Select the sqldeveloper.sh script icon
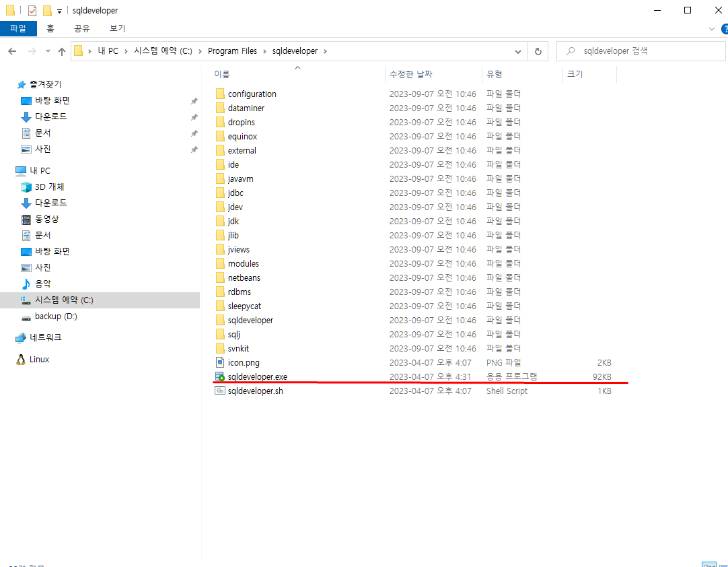Image resolution: width=728 pixels, height=567 pixels. point(220,391)
